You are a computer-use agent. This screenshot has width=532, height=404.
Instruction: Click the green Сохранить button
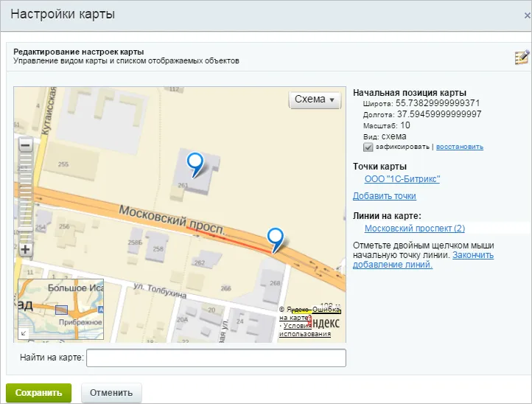pyautogui.click(x=38, y=393)
